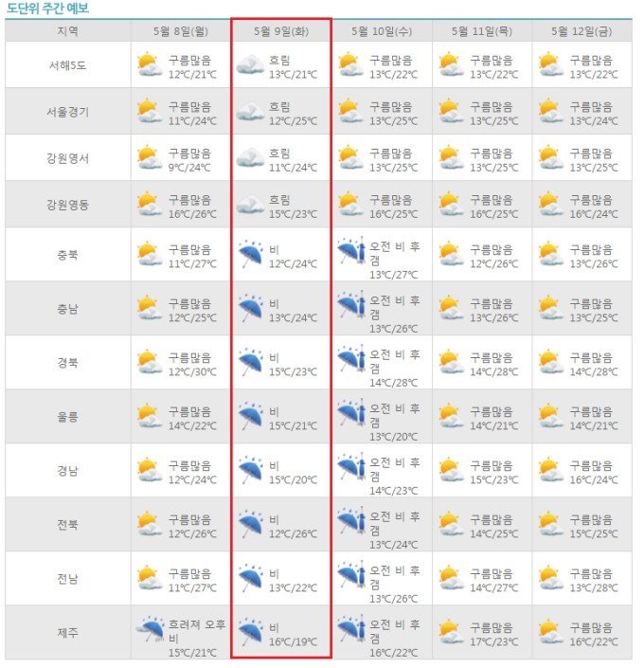Select the 강원영서 region row label
The width and height of the screenshot is (644, 668).
(x=68, y=158)
